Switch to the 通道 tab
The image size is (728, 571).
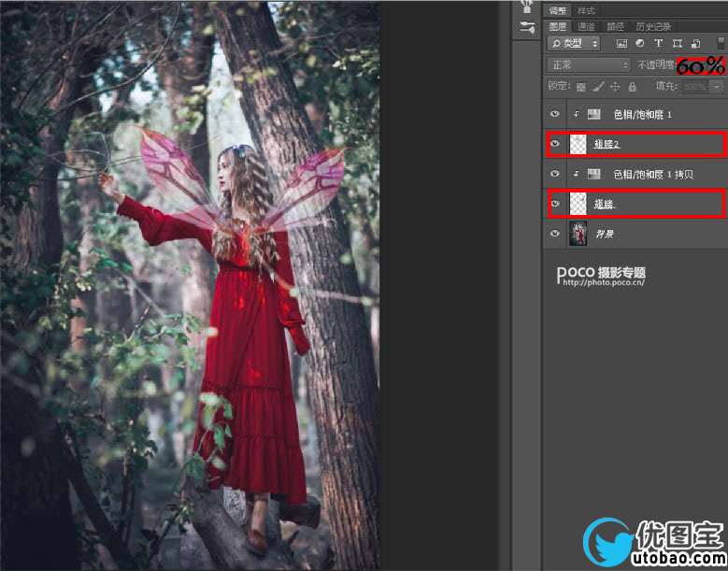point(586,26)
